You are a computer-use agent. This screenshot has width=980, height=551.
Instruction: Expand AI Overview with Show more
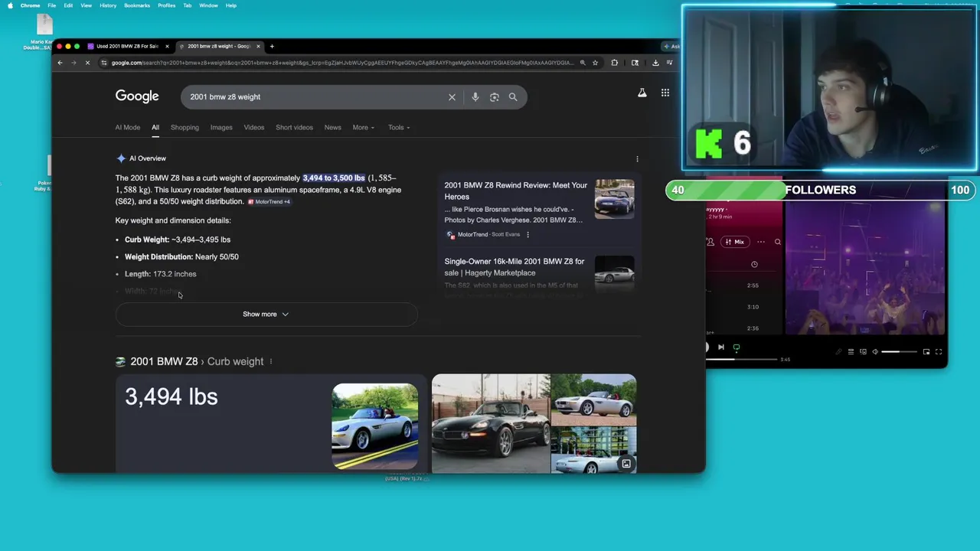click(x=266, y=314)
